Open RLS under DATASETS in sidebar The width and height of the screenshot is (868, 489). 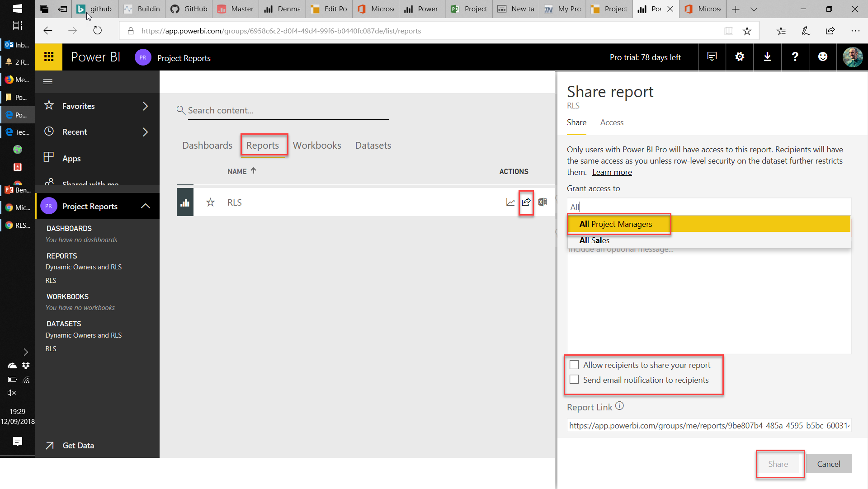51,349
